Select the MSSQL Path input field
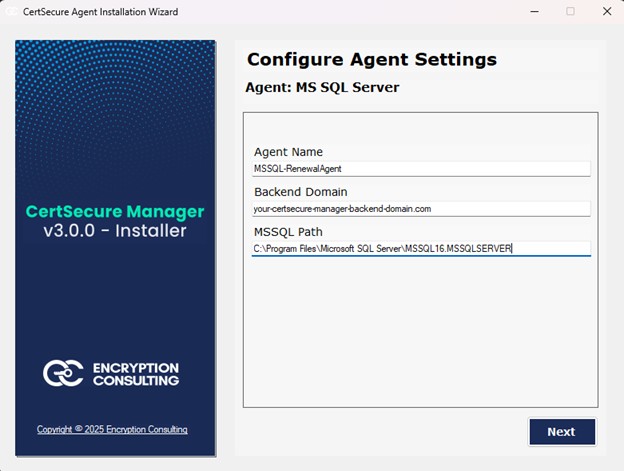Screen dimensions: 624x471 pyautogui.click(x=421, y=249)
